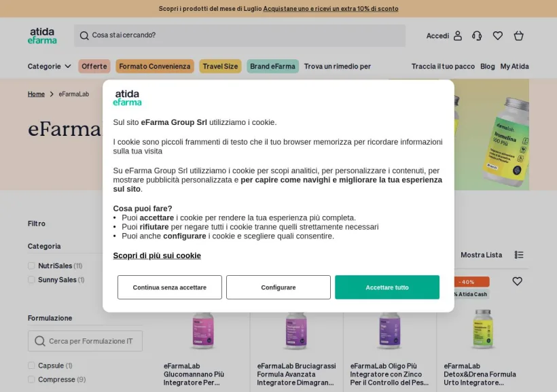Open eFarmaLab Glucomannano Più product title
This screenshot has height=392, width=557.
[x=194, y=374]
